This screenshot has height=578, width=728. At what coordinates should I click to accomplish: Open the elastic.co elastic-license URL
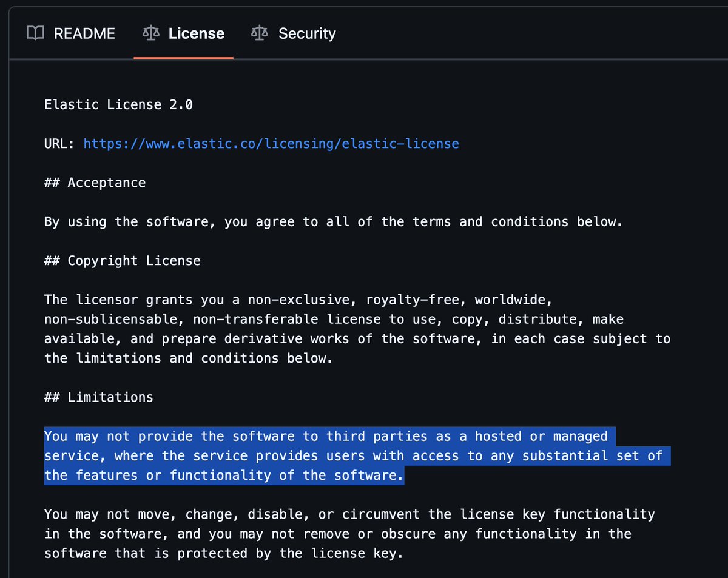271,144
